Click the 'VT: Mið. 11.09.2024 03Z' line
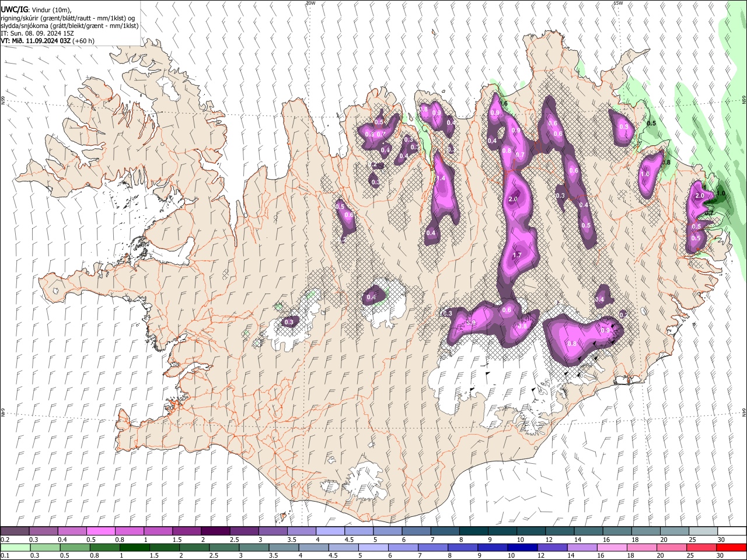The width and height of the screenshot is (747, 560). click(x=36, y=41)
